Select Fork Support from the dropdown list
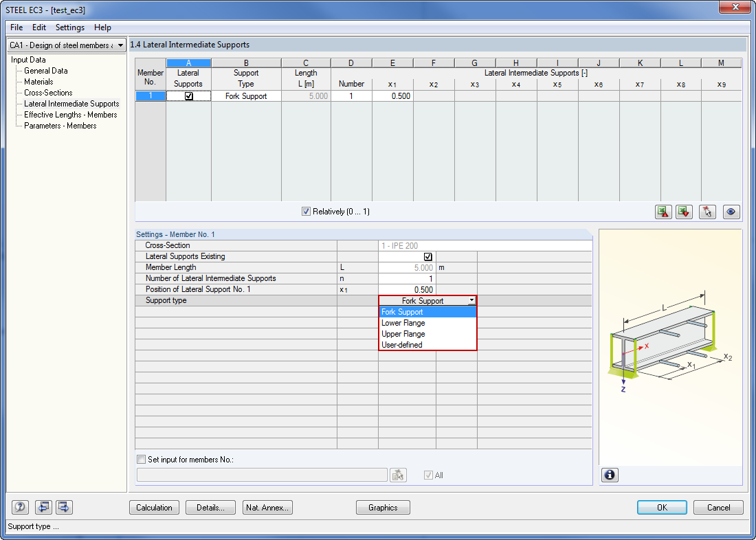 pos(427,312)
